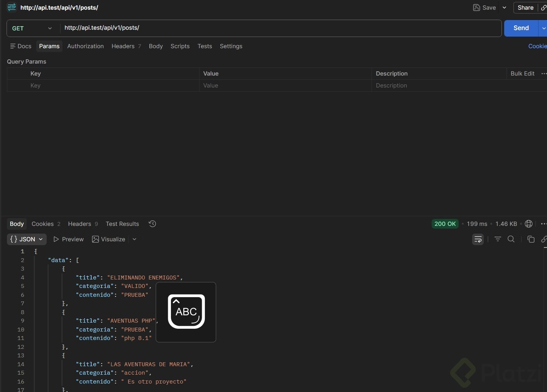Click the "PRUEBA" categoria value on line 10

pos(135,330)
